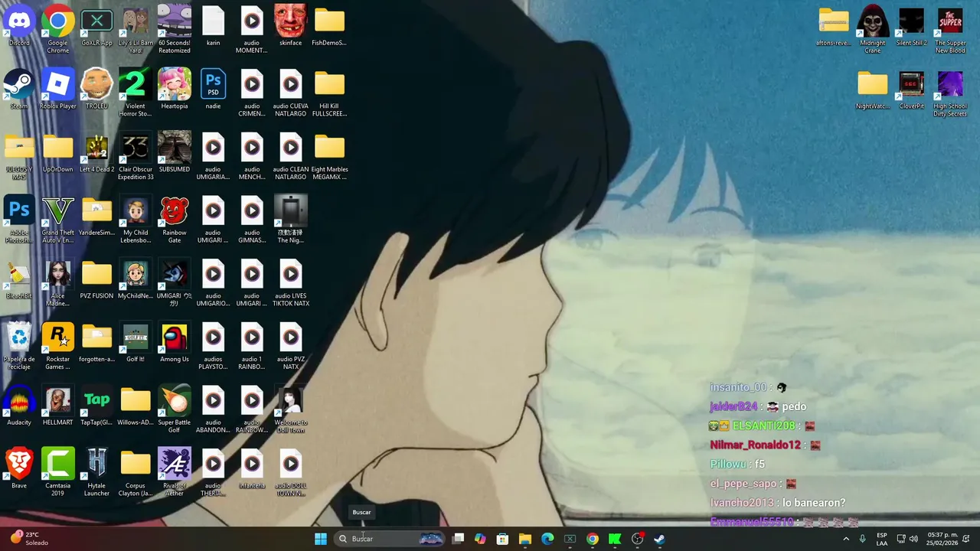
Task: Select the Steam desktop shortcut
Action: (19, 89)
